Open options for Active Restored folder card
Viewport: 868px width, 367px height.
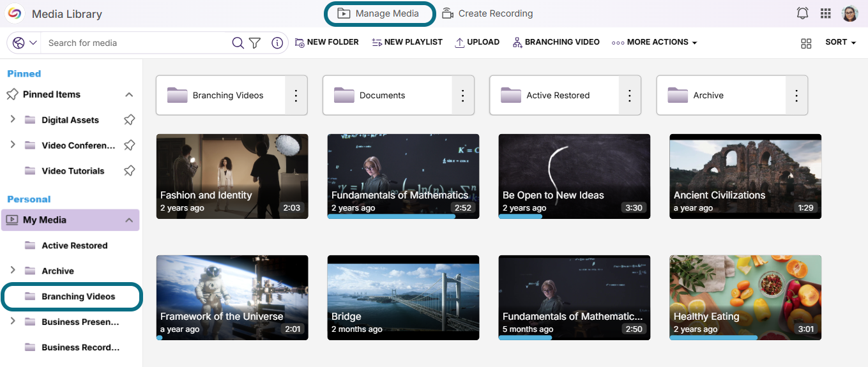click(629, 95)
